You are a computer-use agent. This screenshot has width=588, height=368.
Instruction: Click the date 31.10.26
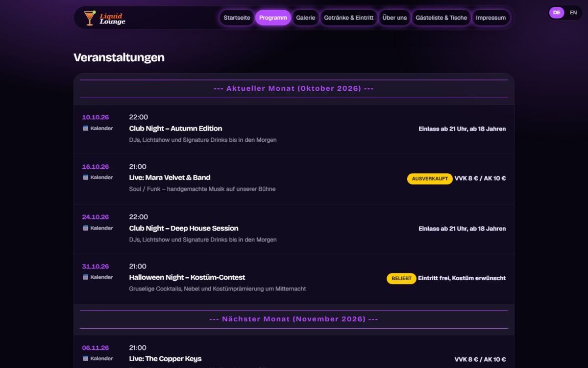pyautogui.click(x=96, y=266)
